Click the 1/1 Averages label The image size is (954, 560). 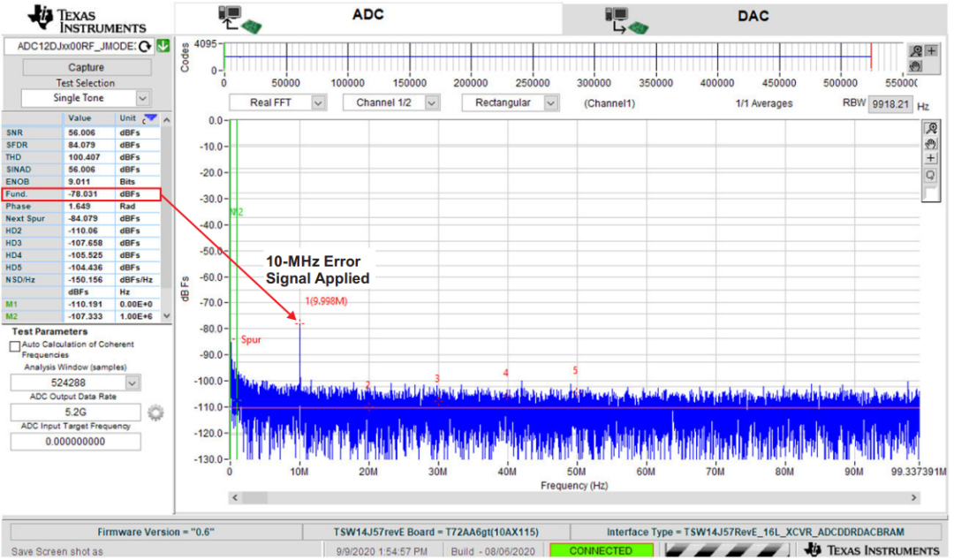pyautogui.click(x=764, y=103)
